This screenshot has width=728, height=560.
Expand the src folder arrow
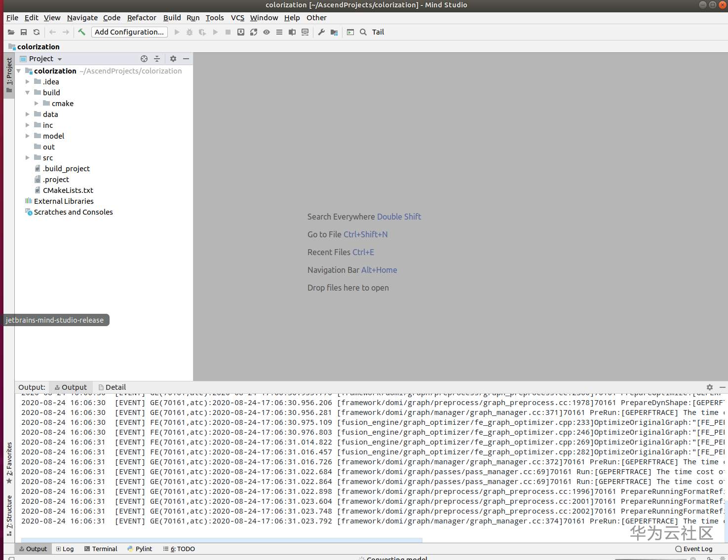pyautogui.click(x=28, y=158)
